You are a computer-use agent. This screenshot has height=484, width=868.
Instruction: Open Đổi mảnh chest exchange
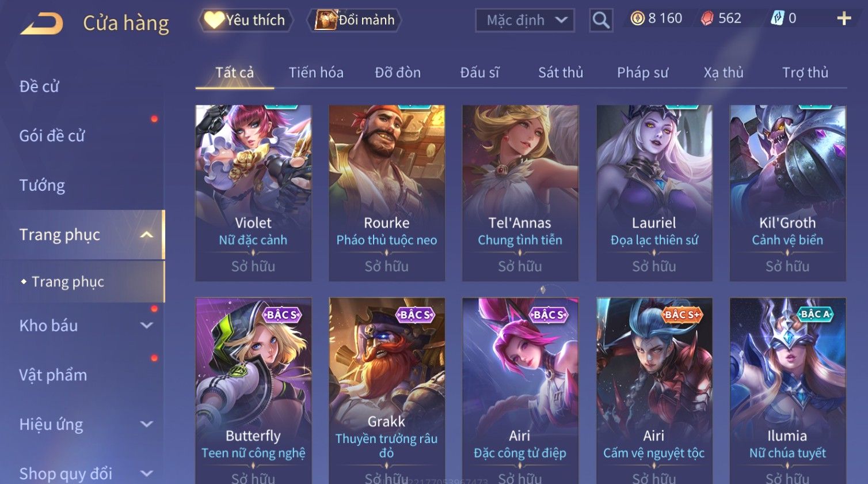tap(355, 20)
